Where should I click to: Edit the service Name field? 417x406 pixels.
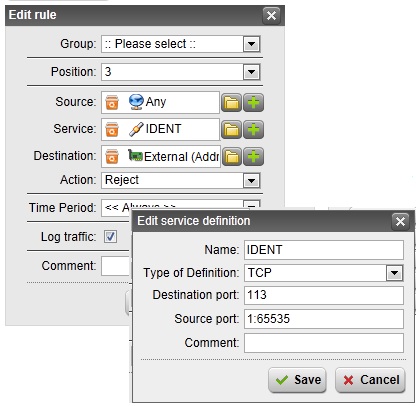pyautogui.click(x=324, y=250)
